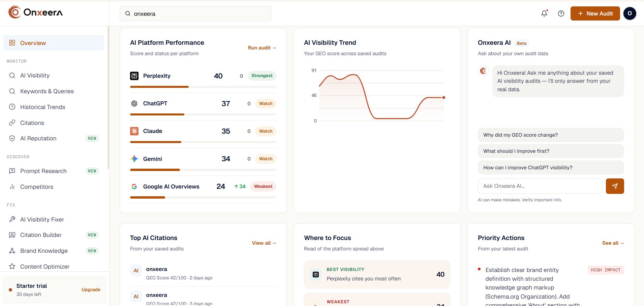The image size is (644, 306).
Task: Click the up 34 change indicator
Action: point(240,186)
